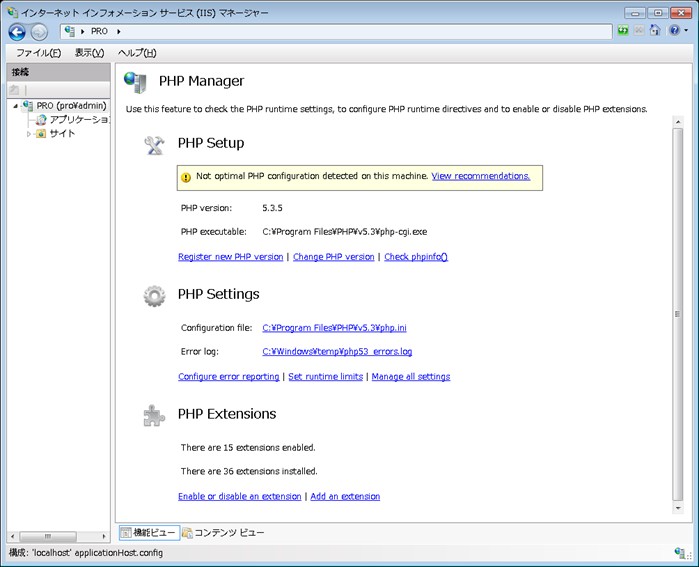Click the yellow warning icon
The image size is (699, 567).
pos(186,177)
